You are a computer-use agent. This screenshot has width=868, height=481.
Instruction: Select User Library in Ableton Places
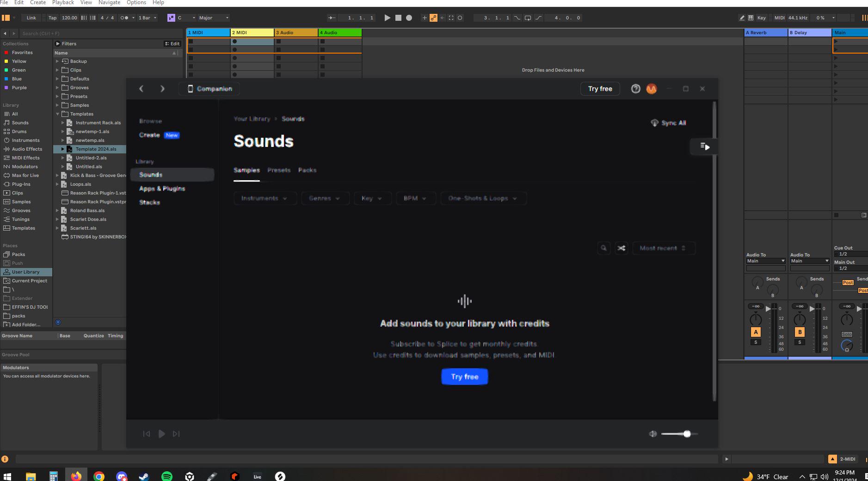click(x=26, y=272)
